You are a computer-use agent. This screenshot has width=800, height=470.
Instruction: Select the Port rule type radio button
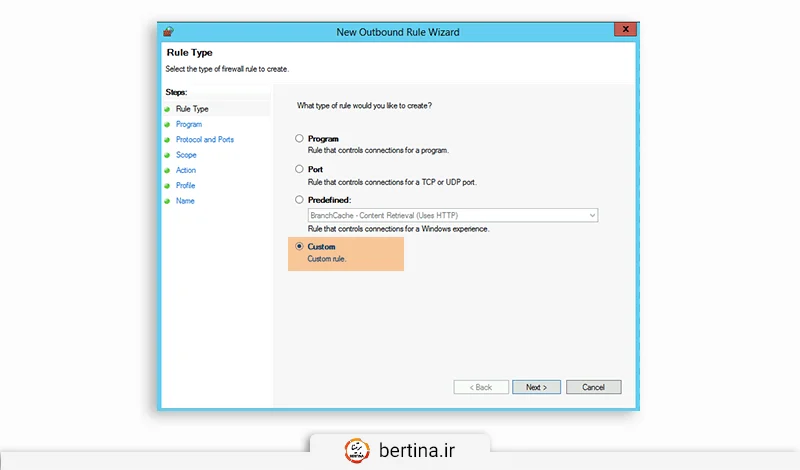click(299, 170)
